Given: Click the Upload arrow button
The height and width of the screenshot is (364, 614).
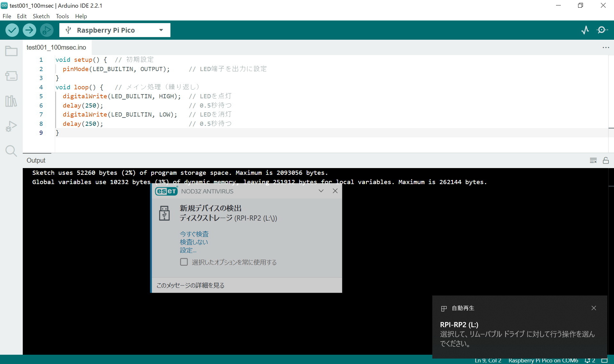Looking at the screenshot, I should 29,30.
